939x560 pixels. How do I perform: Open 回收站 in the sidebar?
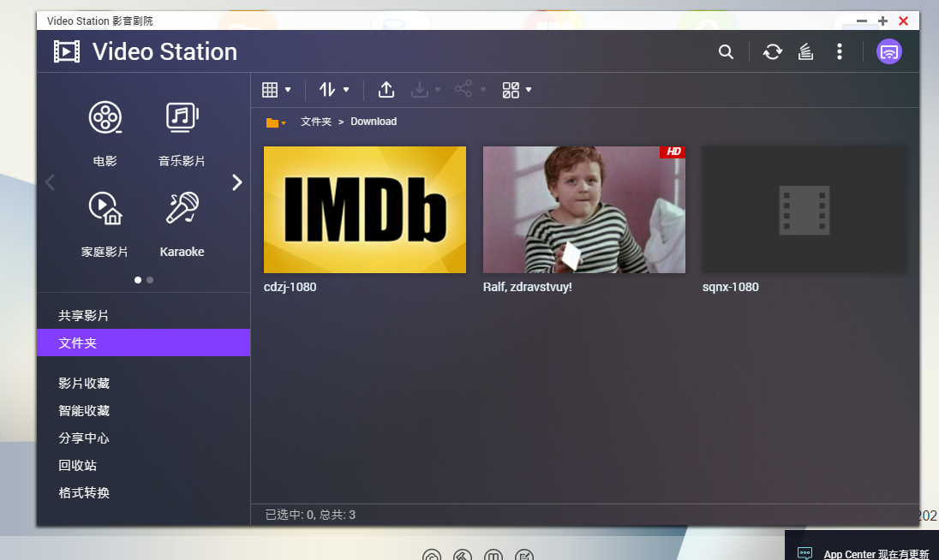[143, 466]
